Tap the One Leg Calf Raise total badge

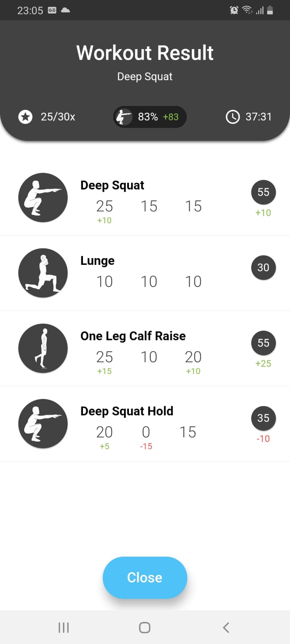point(263,343)
